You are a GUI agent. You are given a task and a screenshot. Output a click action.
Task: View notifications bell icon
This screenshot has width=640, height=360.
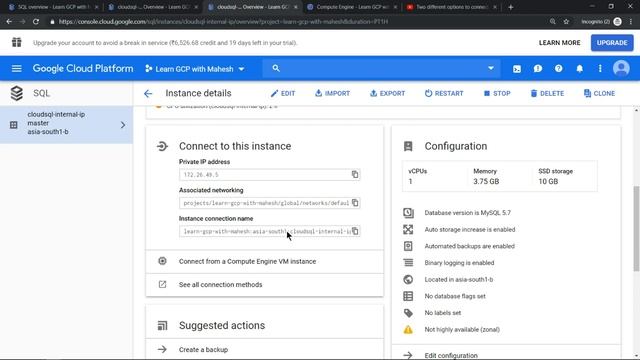click(x=580, y=69)
